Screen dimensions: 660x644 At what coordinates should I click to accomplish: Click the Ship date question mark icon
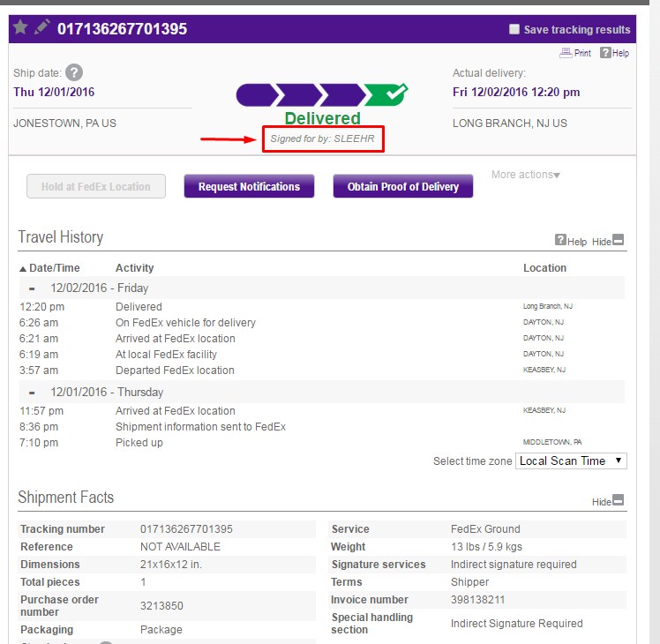(74, 73)
